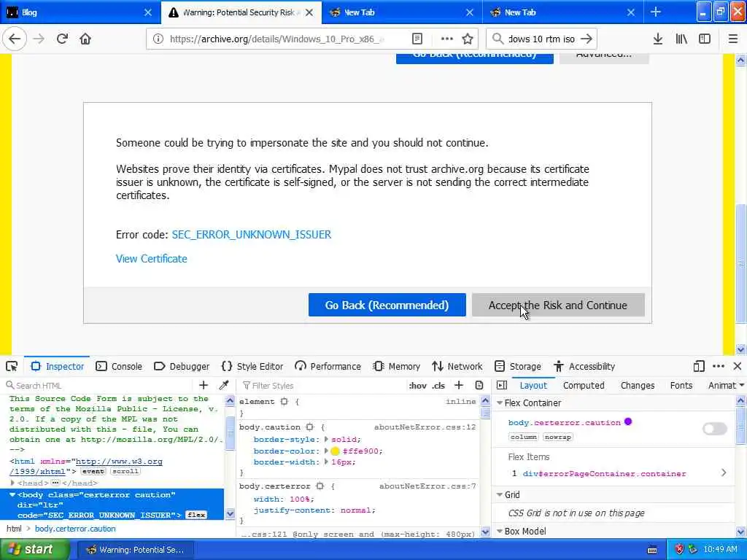Open the Library icon in toolbar
Viewport: 747px width, 560px height.
pos(681,39)
